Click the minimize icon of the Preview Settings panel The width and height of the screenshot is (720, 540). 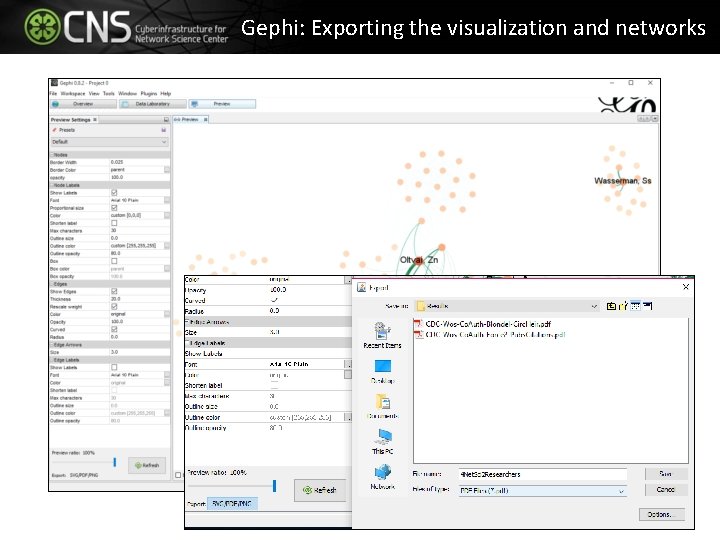click(166, 120)
